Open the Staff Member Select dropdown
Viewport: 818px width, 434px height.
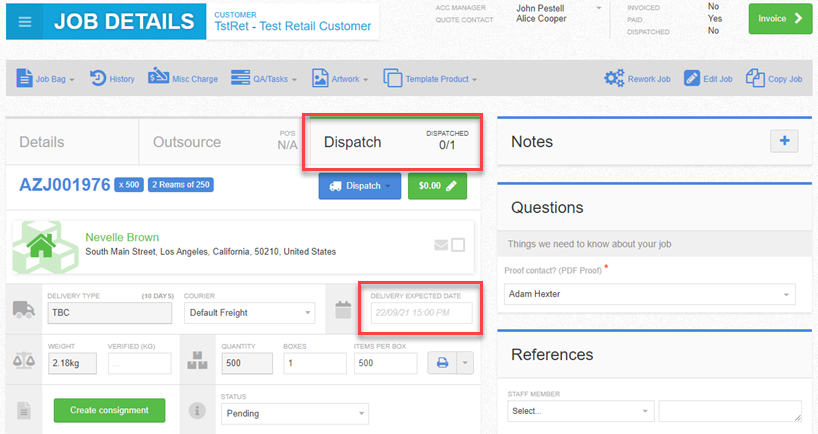(580, 411)
